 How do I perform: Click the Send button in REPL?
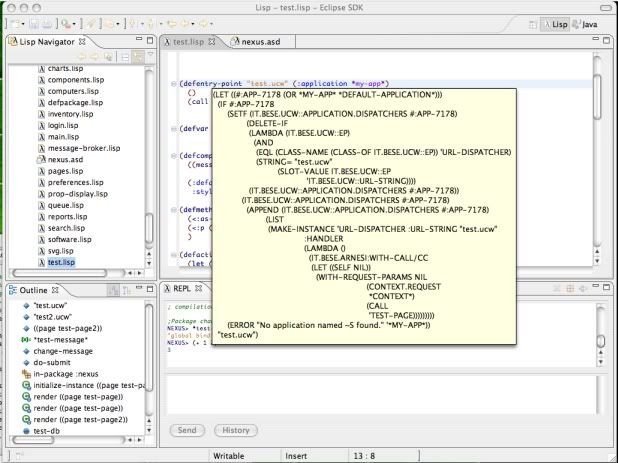pyautogui.click(x=187, y=430)
